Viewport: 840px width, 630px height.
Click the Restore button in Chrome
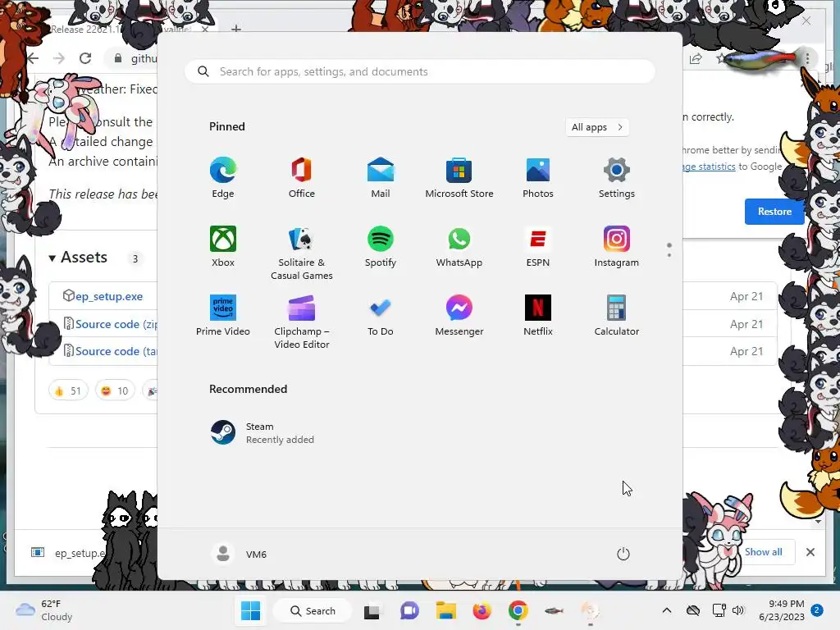coord(774,211)
